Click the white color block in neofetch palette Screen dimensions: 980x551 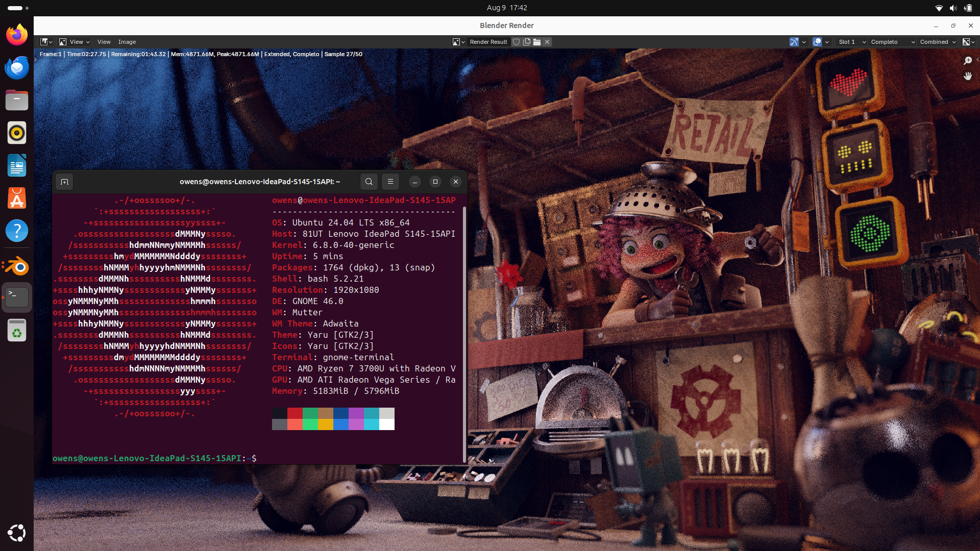tap(387, 424)
